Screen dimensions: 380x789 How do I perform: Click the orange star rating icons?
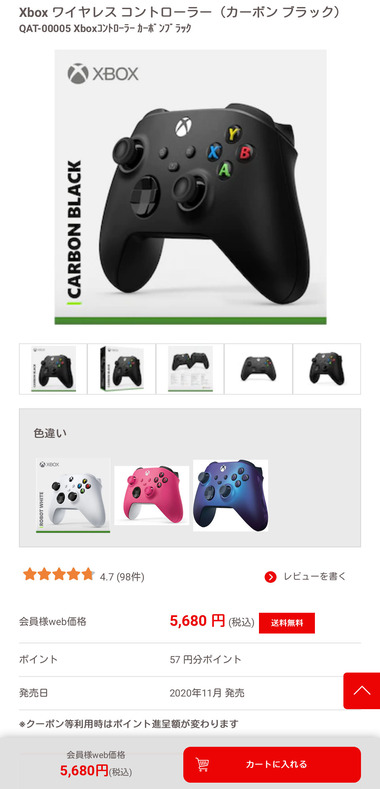pyautogui.click(x=58, y=574)
